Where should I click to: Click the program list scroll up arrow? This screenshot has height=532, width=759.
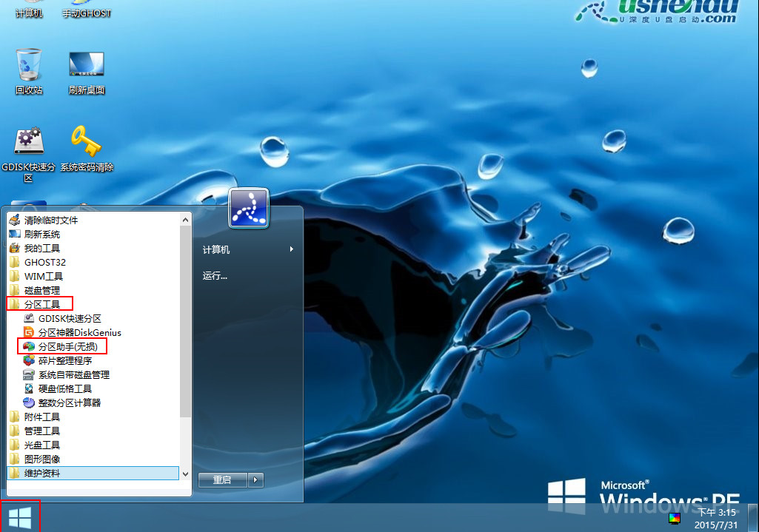tap(185, 220)
